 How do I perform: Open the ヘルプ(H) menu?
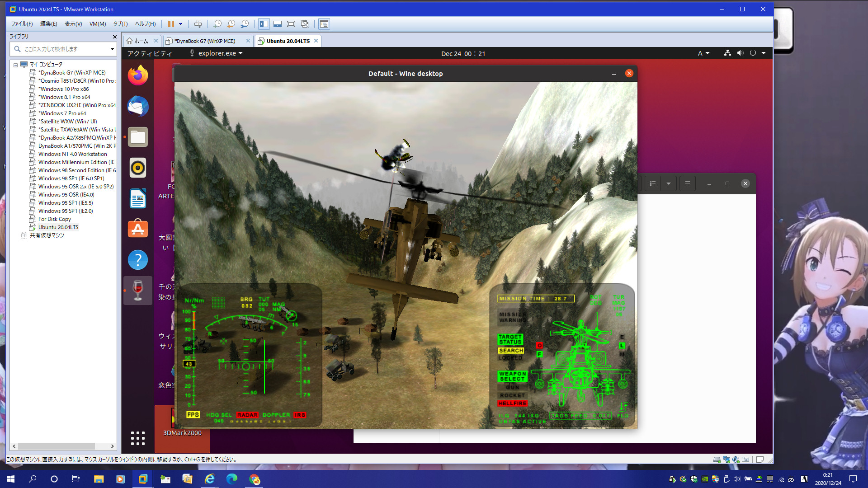click(145, 24)
